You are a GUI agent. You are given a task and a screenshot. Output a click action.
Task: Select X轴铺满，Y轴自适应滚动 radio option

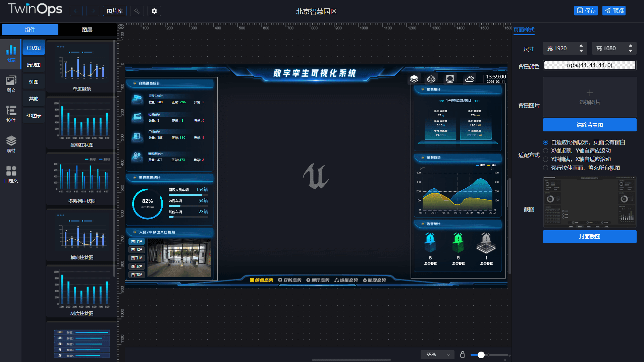[546, 151]
